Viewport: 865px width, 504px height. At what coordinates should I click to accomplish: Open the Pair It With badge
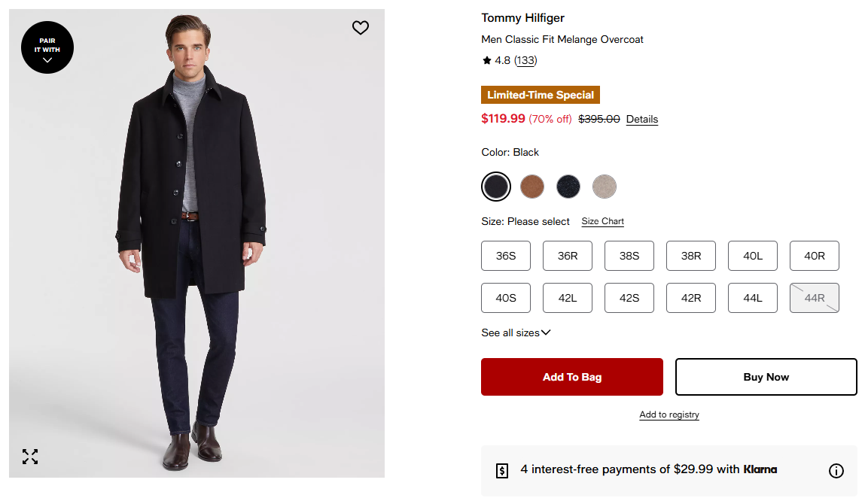[47, 47]
